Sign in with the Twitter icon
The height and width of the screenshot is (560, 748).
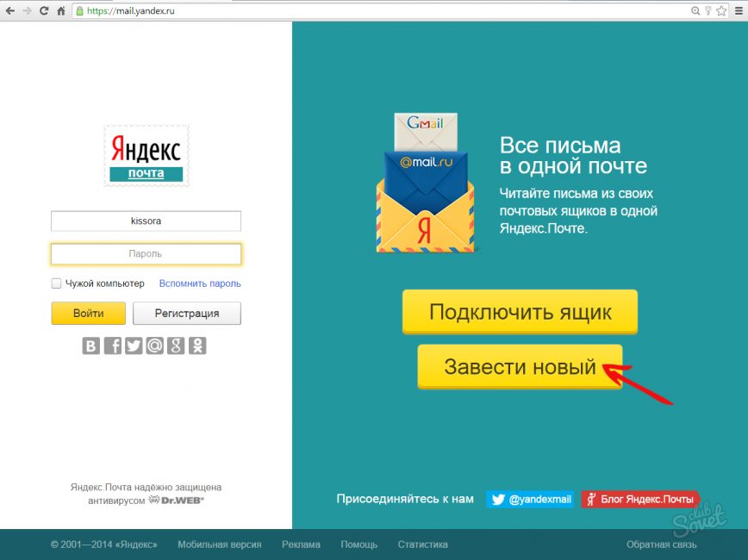click(x=134, y=345)
